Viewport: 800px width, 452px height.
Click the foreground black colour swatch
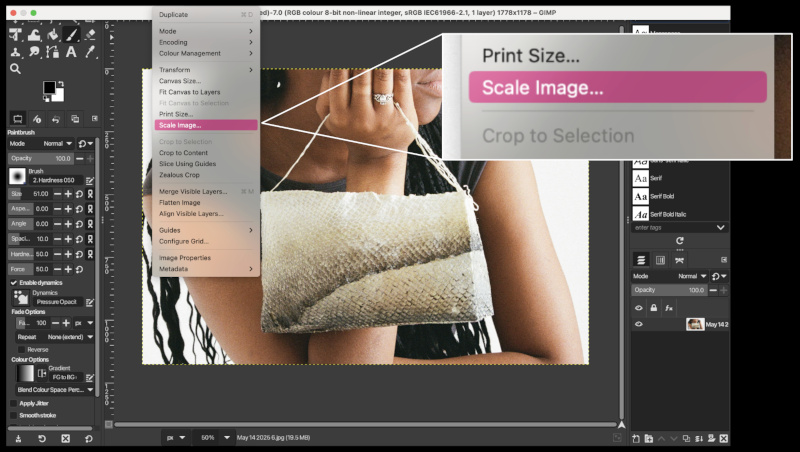[50, 90]
